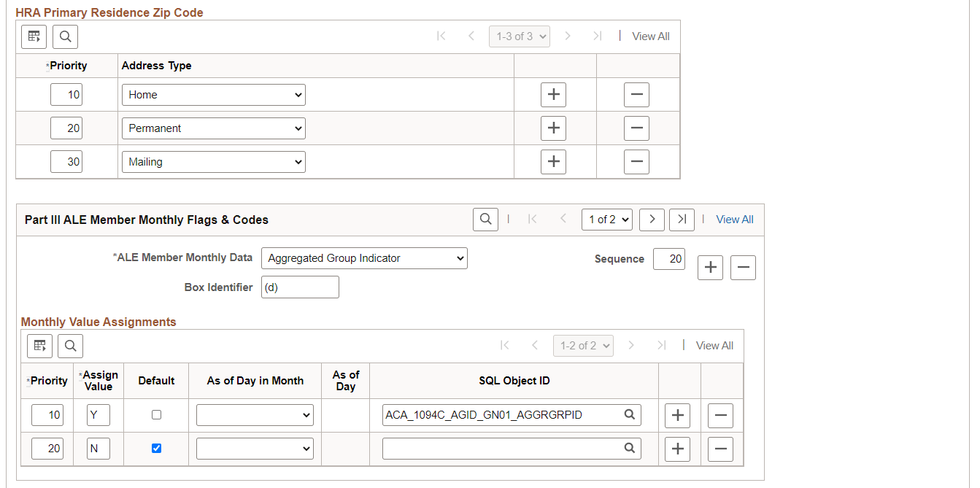Expand ALE Member Monthly Data dropdown

[364, 258]
